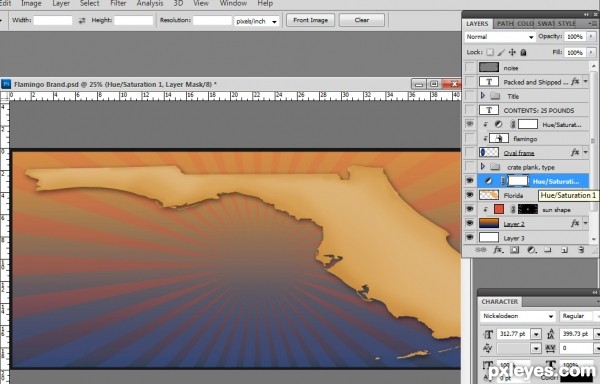The width and height of the screenshot is (600, 384).
Task: Open the Filter menu
Action: pos(118,3)
